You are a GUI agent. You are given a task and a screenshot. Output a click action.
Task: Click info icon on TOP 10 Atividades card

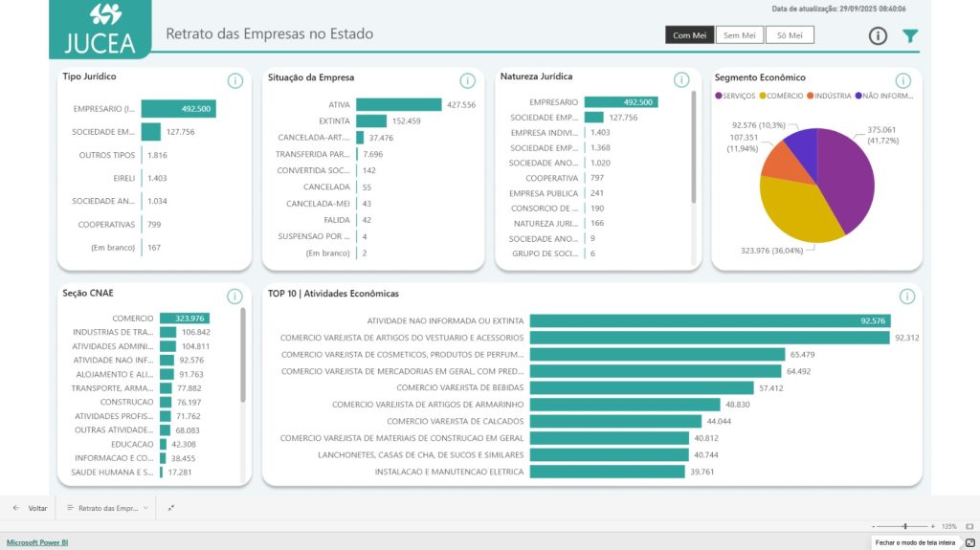906,297
